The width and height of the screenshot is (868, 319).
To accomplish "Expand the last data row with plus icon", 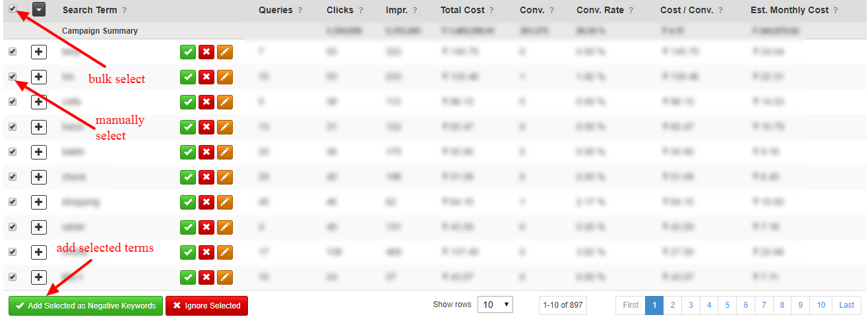I will (39, 277).
